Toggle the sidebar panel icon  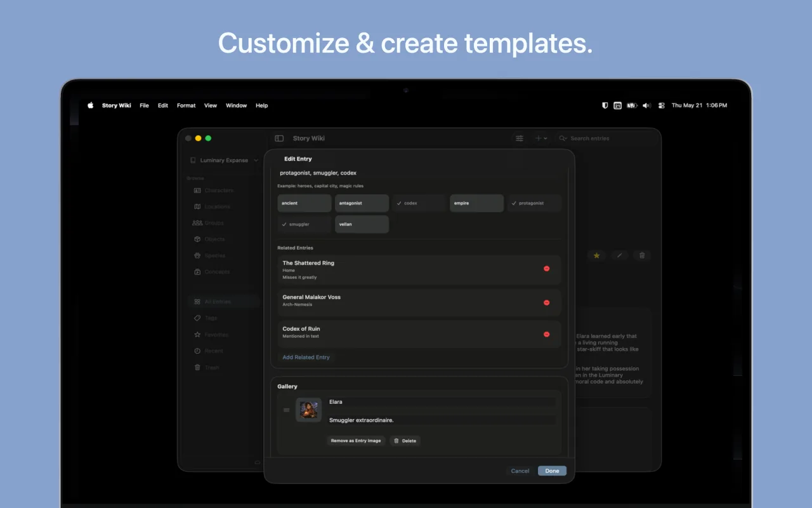point(279,138)
